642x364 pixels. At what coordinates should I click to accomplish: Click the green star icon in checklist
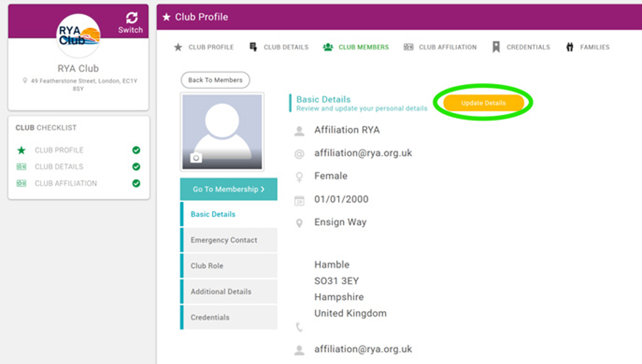[x=21, y=150]
